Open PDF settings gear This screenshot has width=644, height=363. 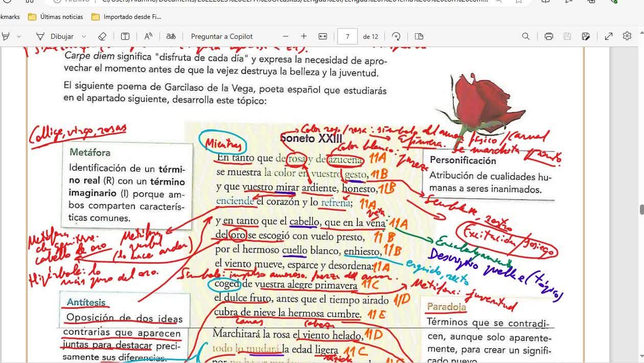click(x=627, y=36)
